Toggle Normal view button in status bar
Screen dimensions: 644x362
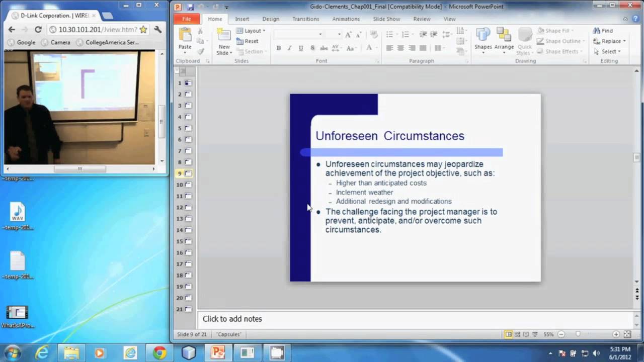509,334
